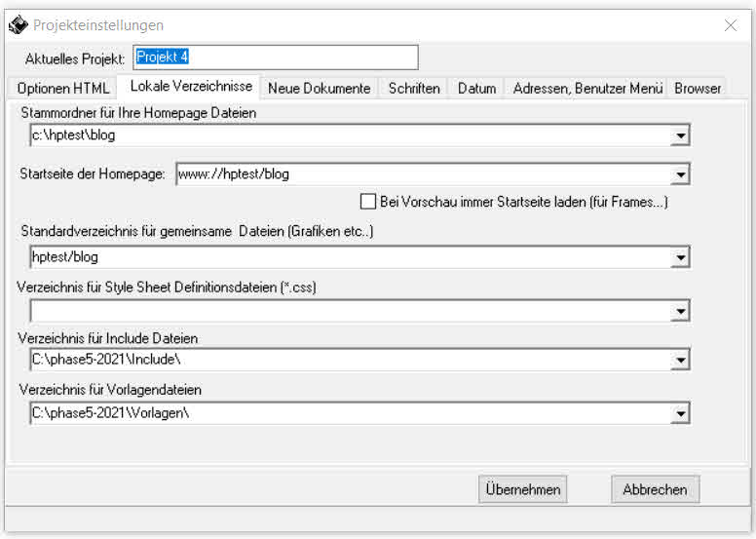Expand the Include Dateien directory dropdown
The width and height of the screenshot is (756, 539).
[x=680, y=362]
